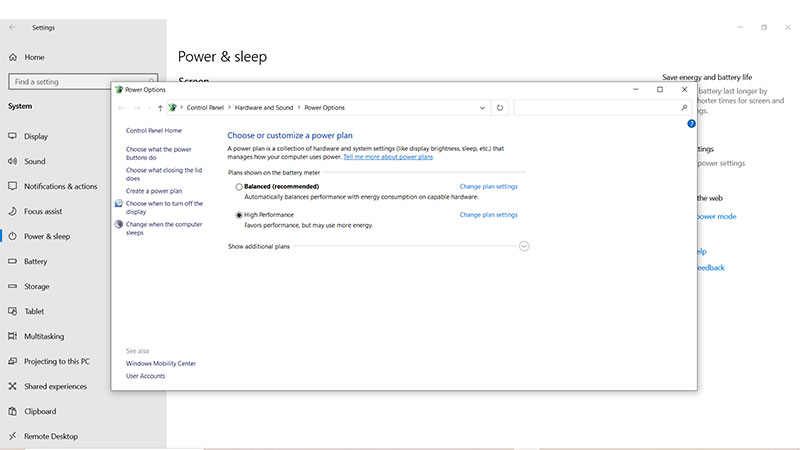This screenshot has height=450, width=800.
Task: Click Power Options breadcrumb in address bar
Action: point(324,108)
